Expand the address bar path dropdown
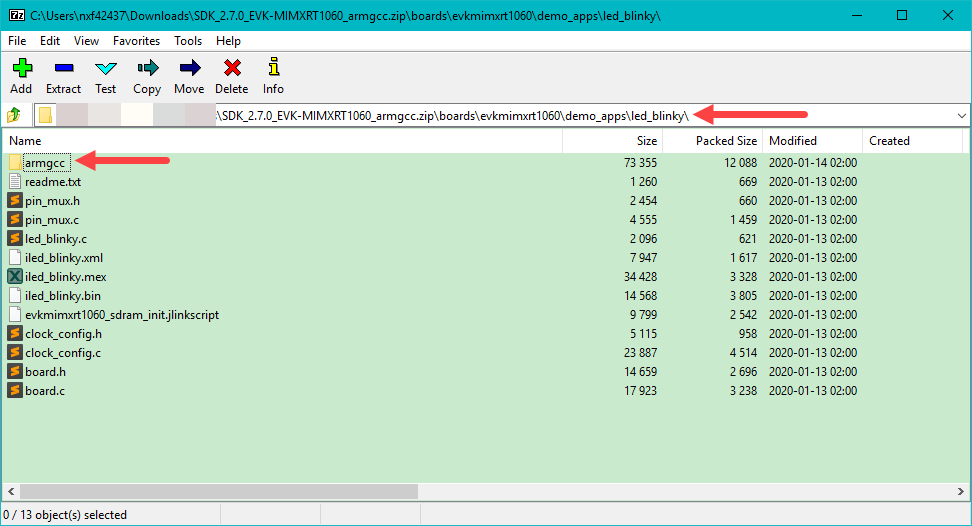Image resolution: width=972 pixels, height=526 pixels. (x=961, y=116)
